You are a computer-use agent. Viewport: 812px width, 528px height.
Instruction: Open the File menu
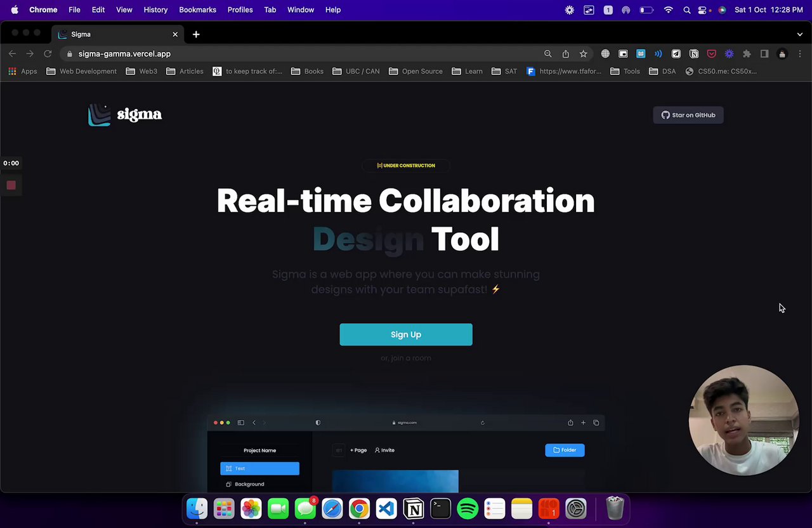74,10
